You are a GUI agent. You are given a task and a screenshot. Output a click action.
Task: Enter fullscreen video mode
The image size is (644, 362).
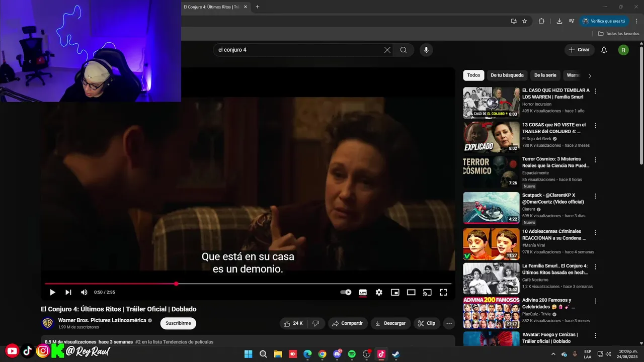[x=443, y=292]
